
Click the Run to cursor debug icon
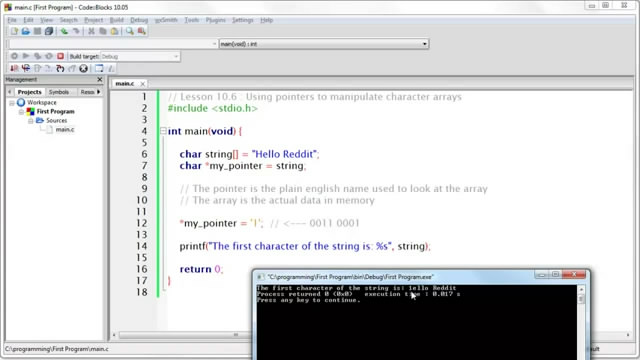(26, 68)
